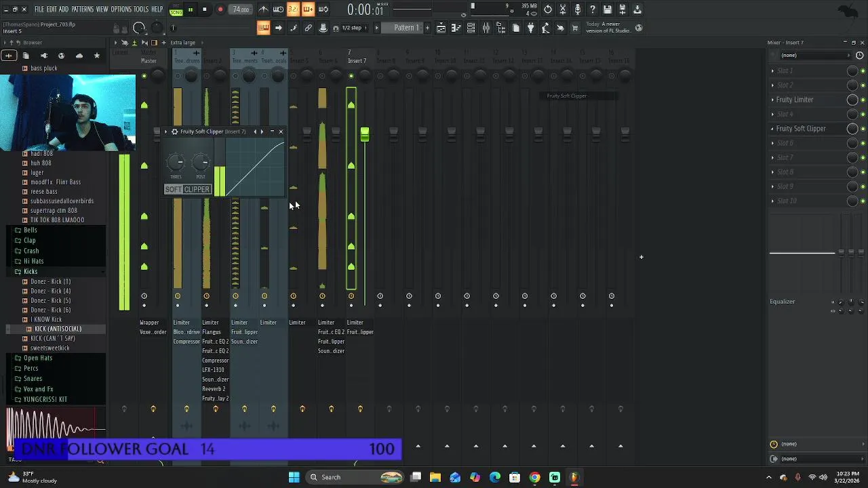The height and width of the screenshot is (488, 868).
Task: Open the TOOLS menu
Action: pos(141,9)
